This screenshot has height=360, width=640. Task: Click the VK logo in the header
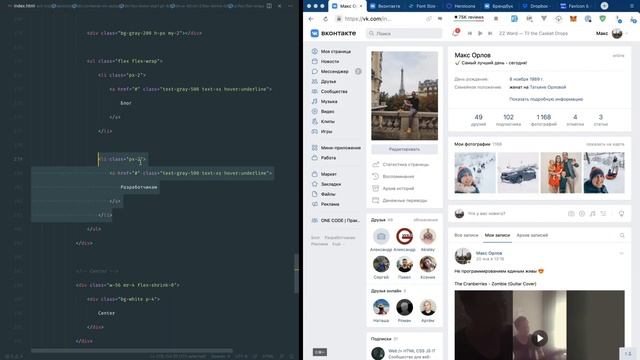(x=333, y=33)
